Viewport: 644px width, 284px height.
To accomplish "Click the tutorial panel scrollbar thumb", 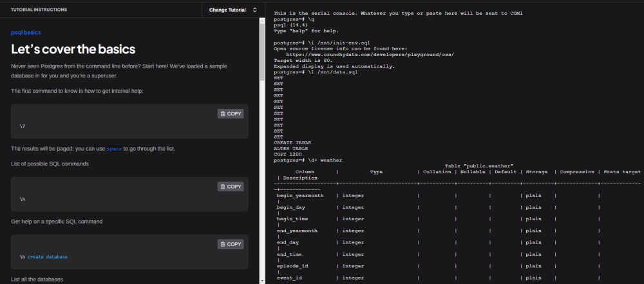I will (x=262, y=52).
